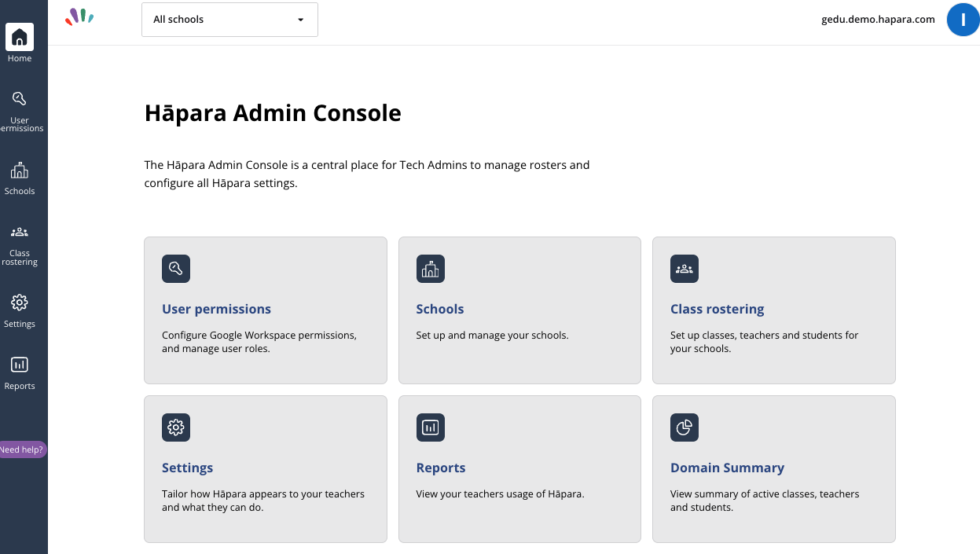
Task: Open the Domain Summary card heading link
Action: (x=727, y=468)
